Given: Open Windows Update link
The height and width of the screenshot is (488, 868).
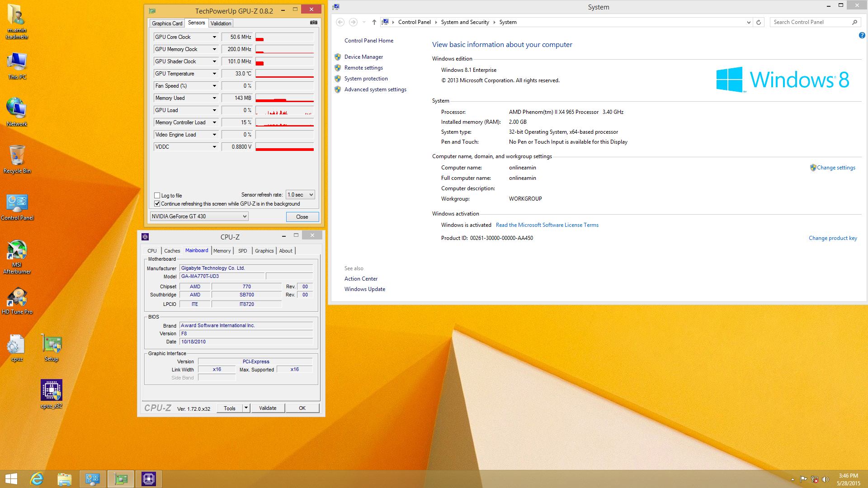Looking at the screenshot, I should (x=365, y=289).
